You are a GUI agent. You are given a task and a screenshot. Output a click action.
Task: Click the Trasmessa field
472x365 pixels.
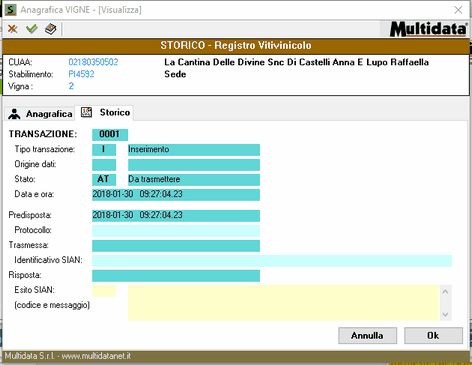176,246
